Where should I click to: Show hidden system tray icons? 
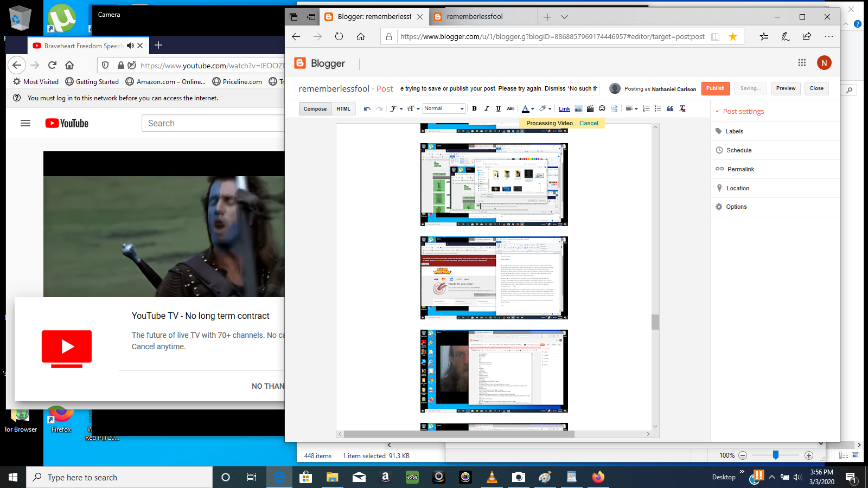point(772,477)
